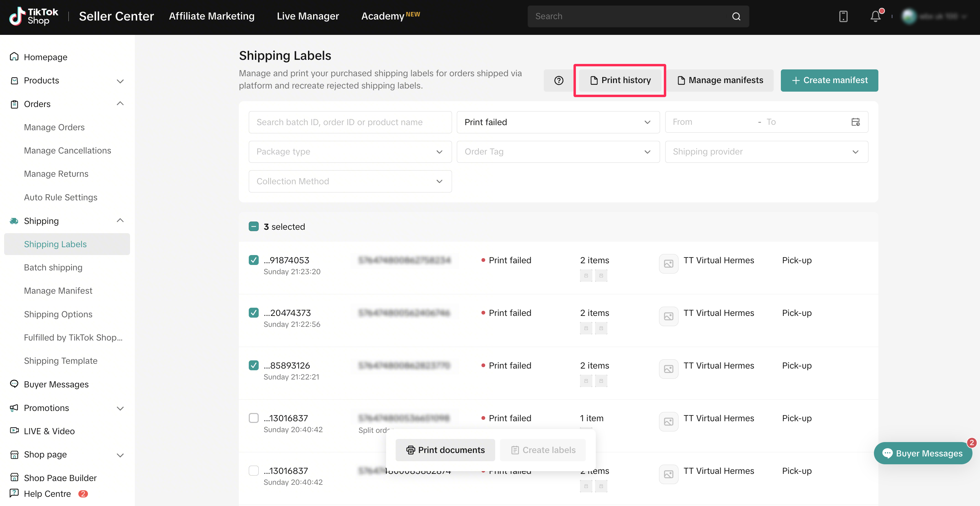Open the date range calendar icon
Screen dimensions: 980x506
point(855,122)
